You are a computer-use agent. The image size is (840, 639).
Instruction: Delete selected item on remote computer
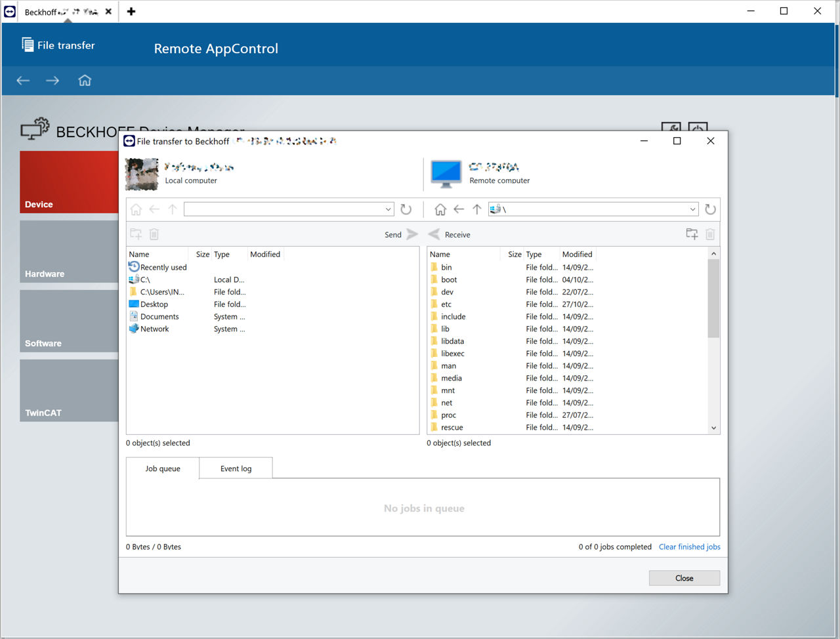[x=710, y=234]
